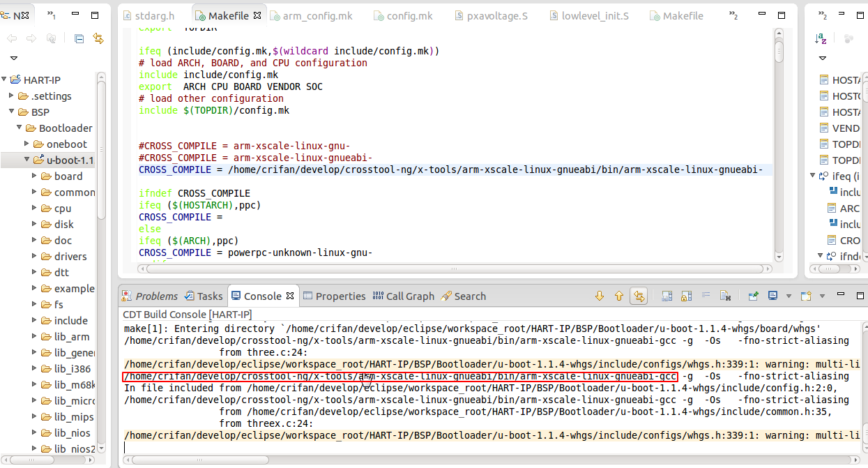Select the Problems view tab
The image size is (868, 468).
(x=149, y=296)
